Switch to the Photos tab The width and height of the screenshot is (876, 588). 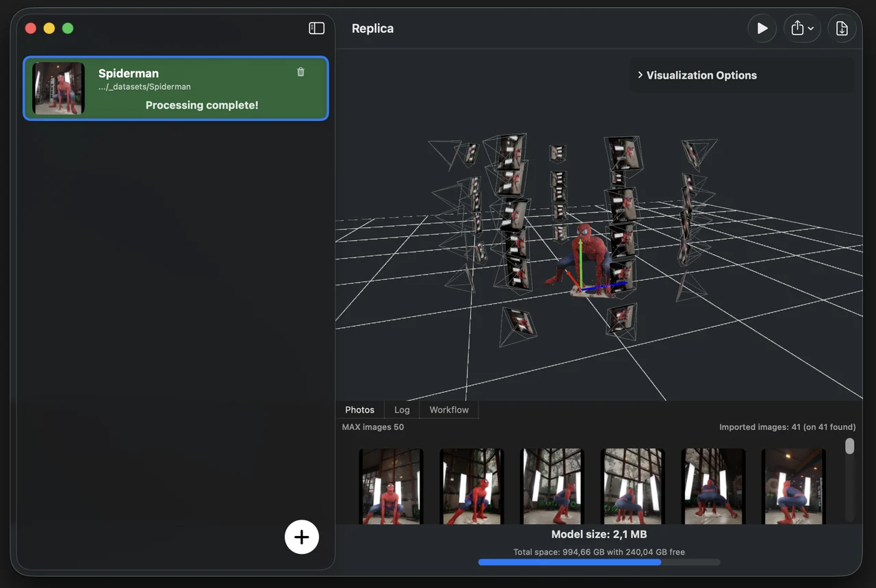[x=359, y=409]
